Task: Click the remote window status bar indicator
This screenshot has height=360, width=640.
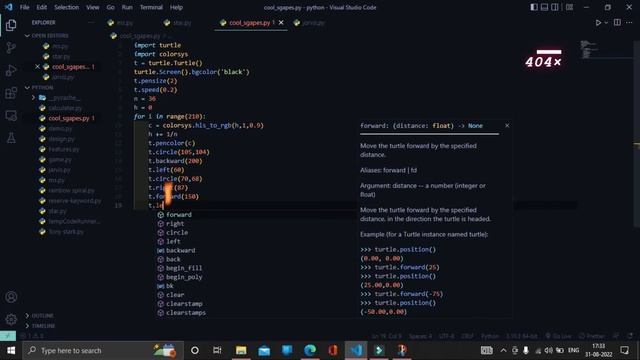Action: tap(8, 336)
